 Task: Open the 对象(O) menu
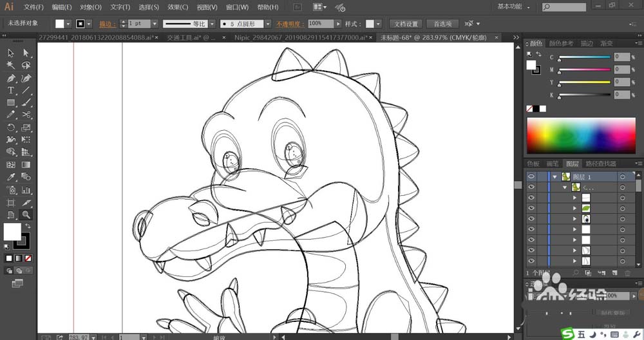pyautogui.click(x=91, y=7)
